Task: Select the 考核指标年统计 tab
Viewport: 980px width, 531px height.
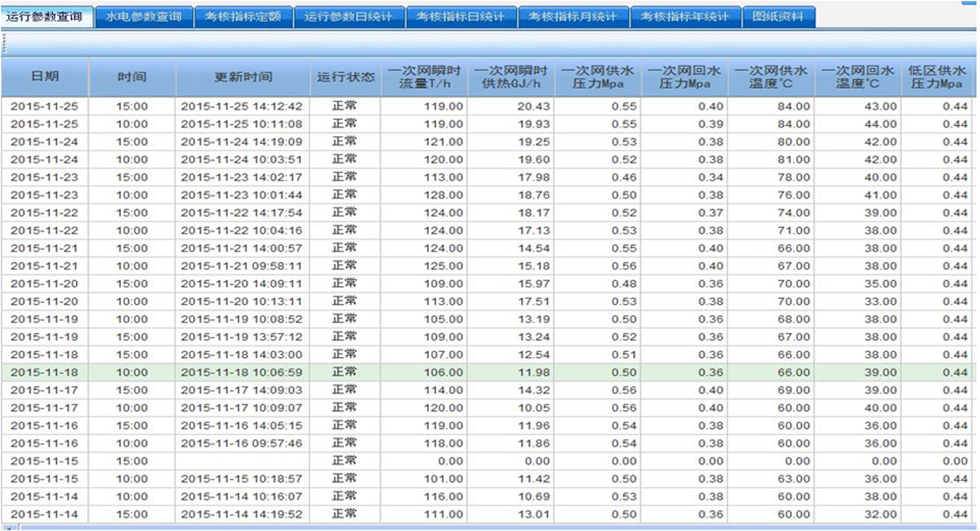Action: [686, 17]
